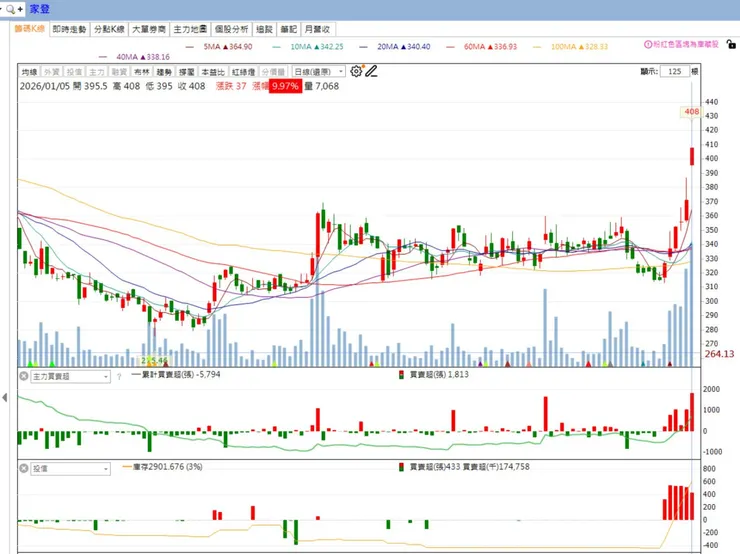Screen dimensions: 740x554
Task: Close the 主力買賣超 indicator panel
Action: click(x=24, y=376)
